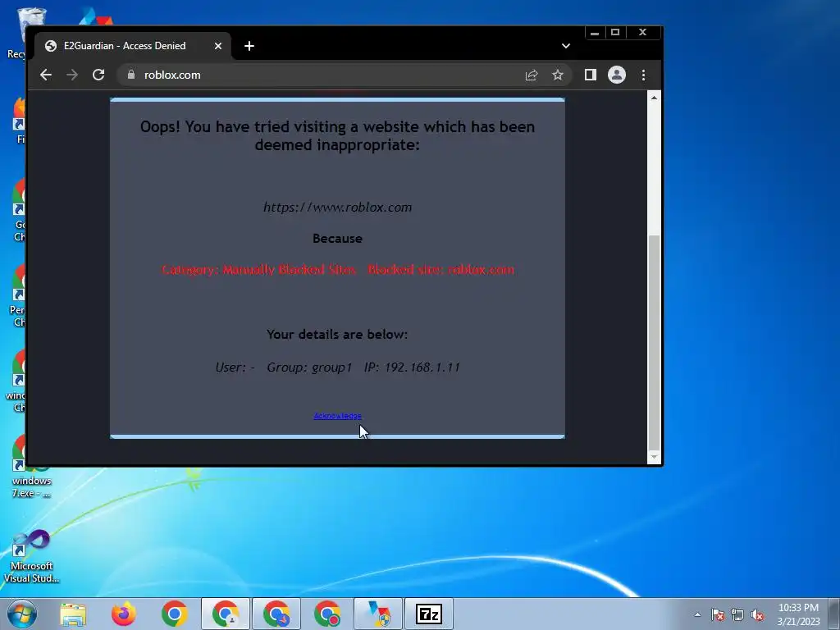The image size is (840, 630).
Task: Click the scrollbar down arrow
Action: [x=654, y=457]
